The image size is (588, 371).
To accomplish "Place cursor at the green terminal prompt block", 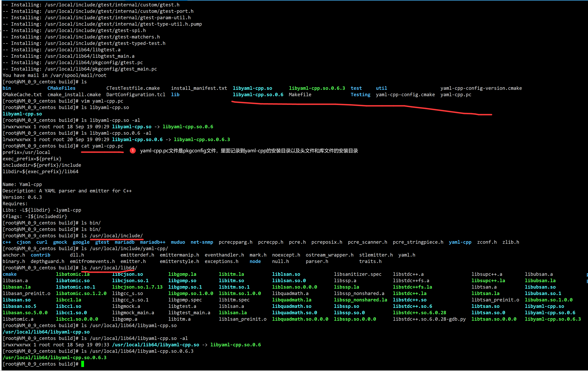I will (x=83, y=364).
